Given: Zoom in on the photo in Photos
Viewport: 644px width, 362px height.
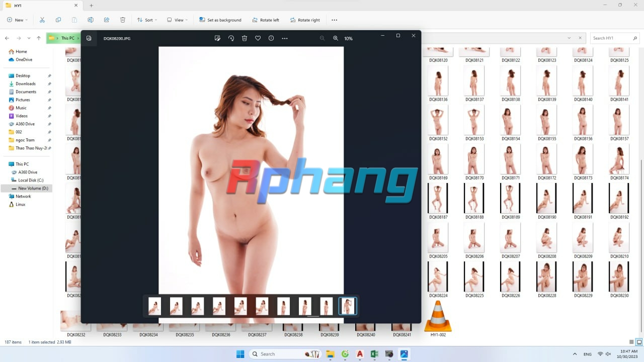Looking at the screenshot, I should (x=336, y=38).
